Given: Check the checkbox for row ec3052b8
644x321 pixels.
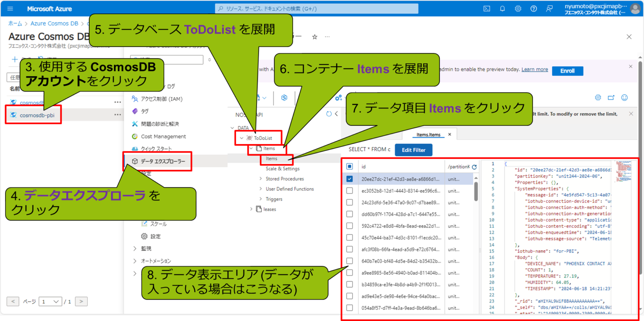Looking at the screenshot, I should tap(349, 190).
